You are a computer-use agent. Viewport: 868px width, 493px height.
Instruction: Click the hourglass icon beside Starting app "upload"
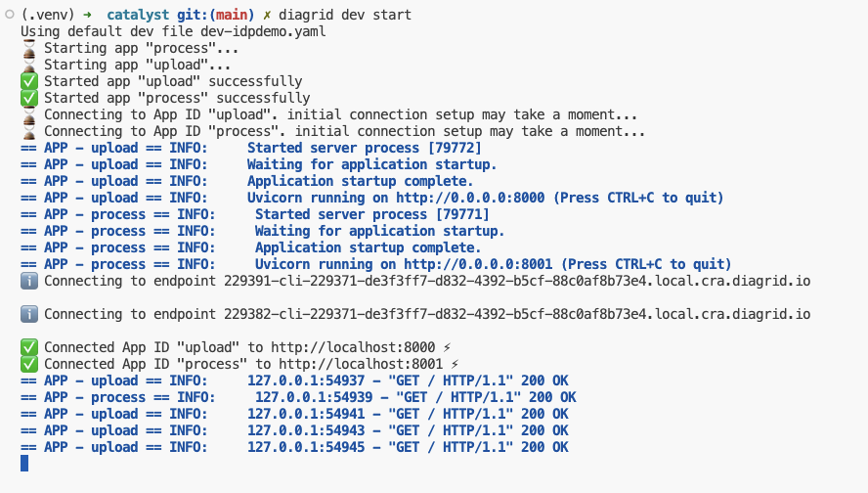(x=28, y=65)
